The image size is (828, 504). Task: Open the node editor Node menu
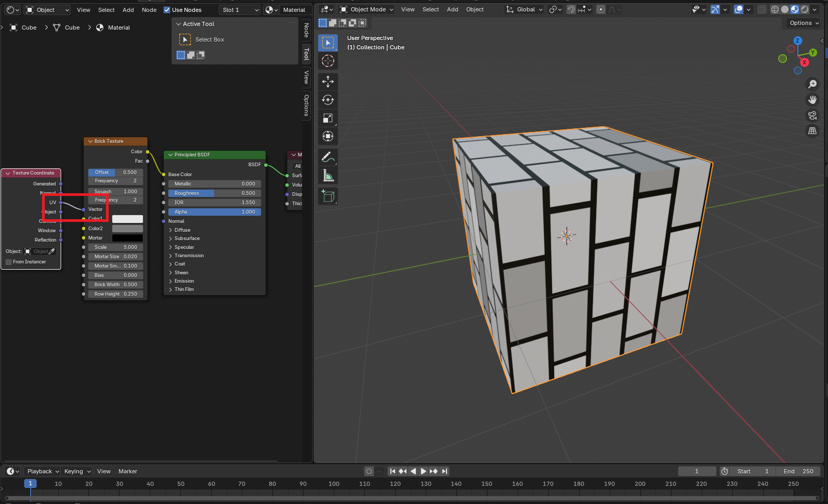(x=149, y=10)
